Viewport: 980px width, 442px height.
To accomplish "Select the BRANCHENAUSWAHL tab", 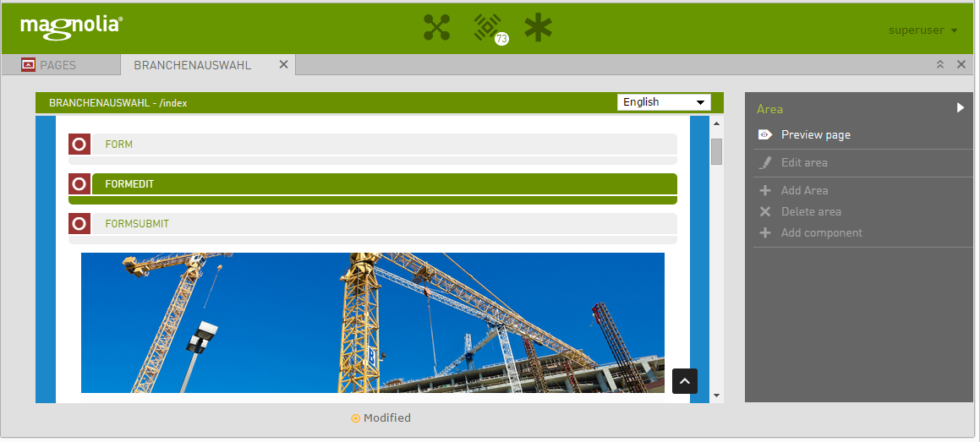I will coord(193,65).
